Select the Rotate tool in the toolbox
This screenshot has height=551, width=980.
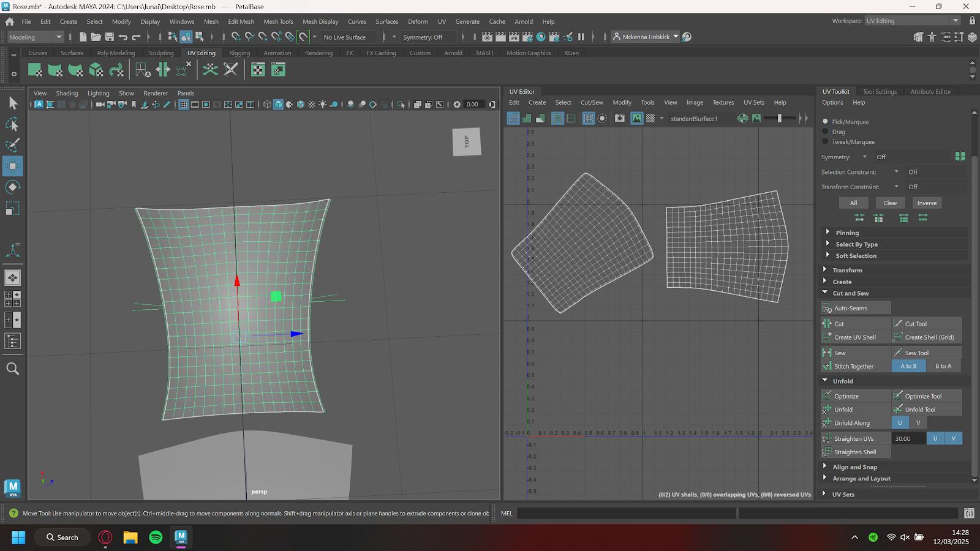12,187
